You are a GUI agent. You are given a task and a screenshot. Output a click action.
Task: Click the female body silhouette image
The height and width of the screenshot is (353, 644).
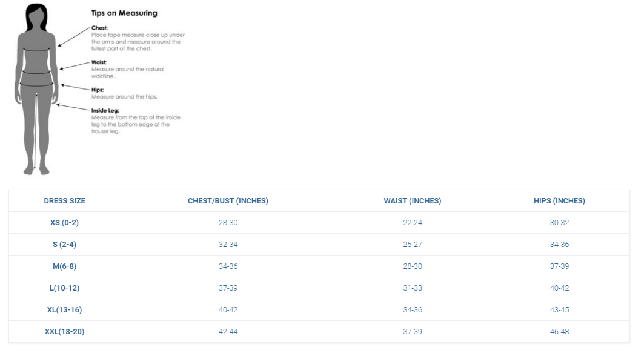click(36, 89)
